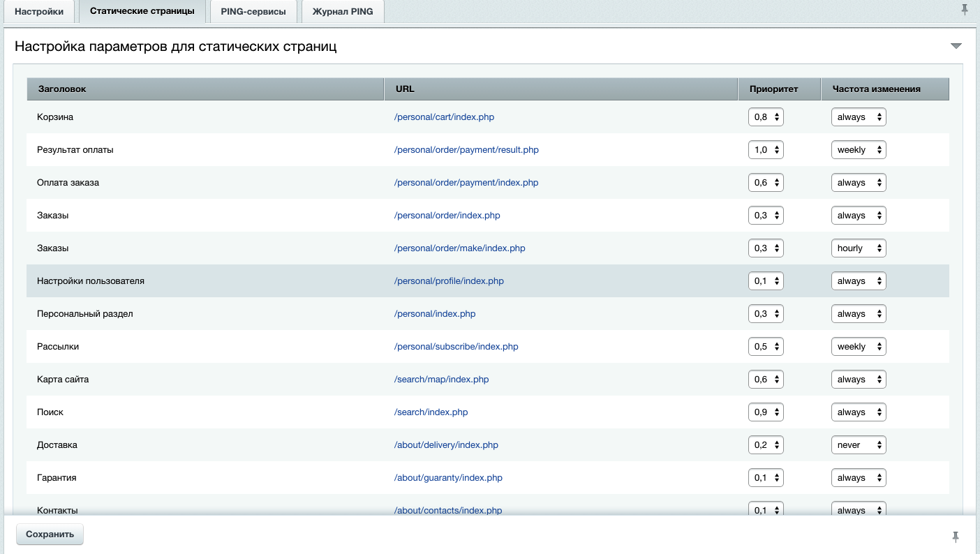Open the /personal/order/make/index.php link
The image size is (980, 554).
point(459,248)
